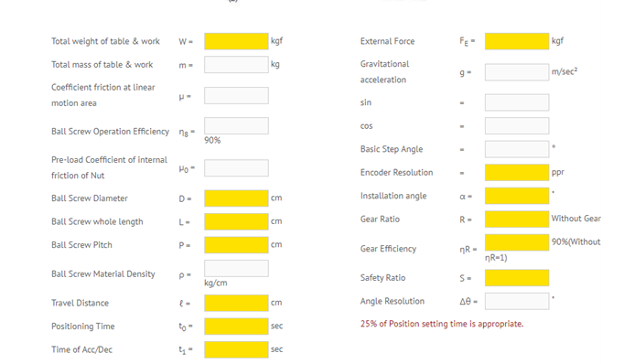Click the Gravitational acceleration g field
Screen dimensions: 624x364
click(x=517, y=72)
